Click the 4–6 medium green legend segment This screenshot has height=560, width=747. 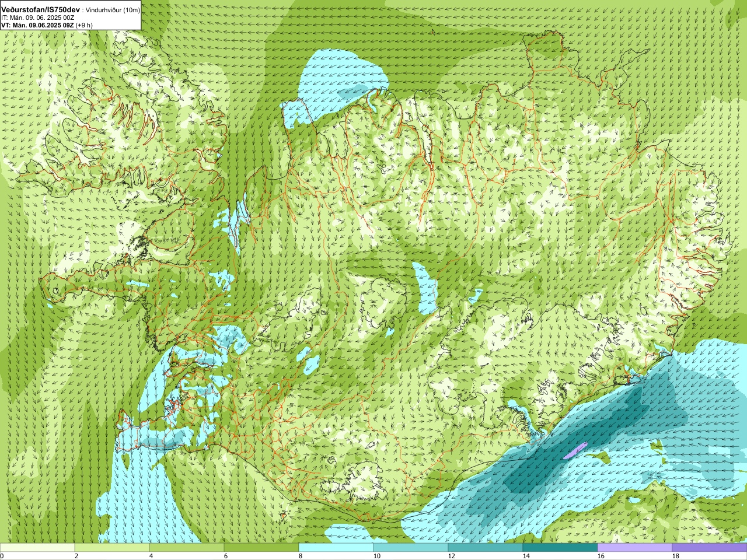click(187, 548)
